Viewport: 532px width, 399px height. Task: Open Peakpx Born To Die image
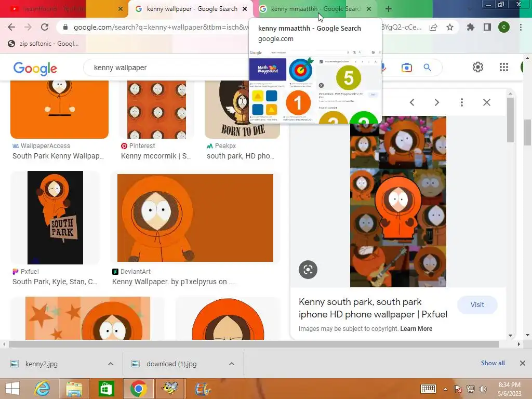coord(242,109)
